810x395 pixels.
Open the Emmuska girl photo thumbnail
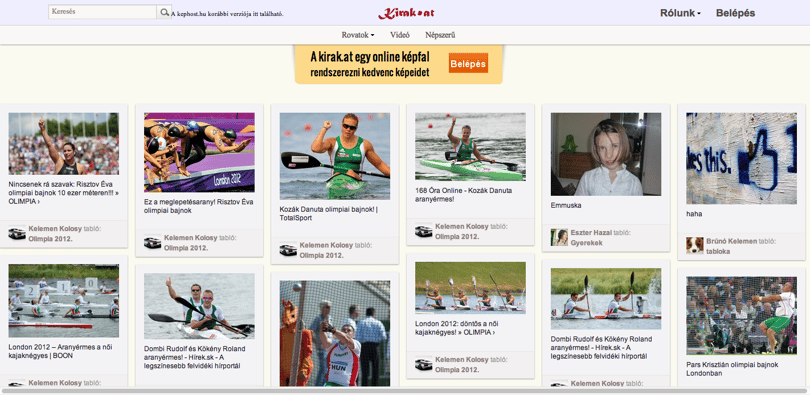coord(605,154)
